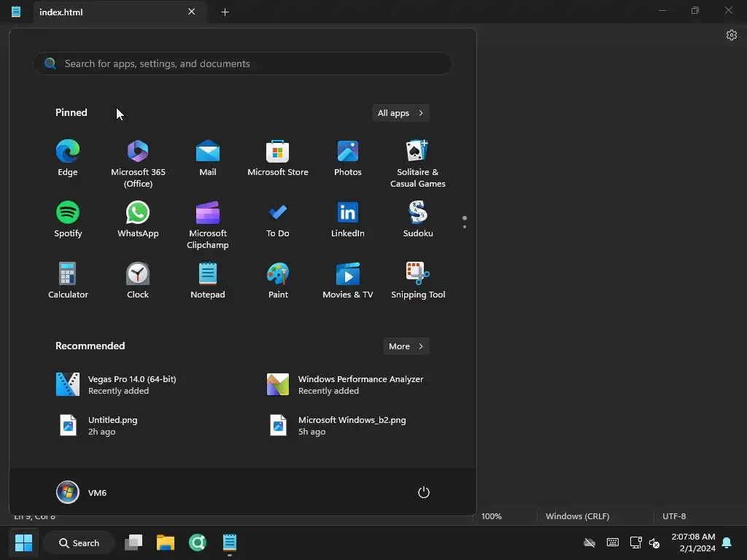The width and height of the screenshot is (747, 560).
Task: Open the muted volume tray icon
Action: pyautogui.click(x=654, y=543)
